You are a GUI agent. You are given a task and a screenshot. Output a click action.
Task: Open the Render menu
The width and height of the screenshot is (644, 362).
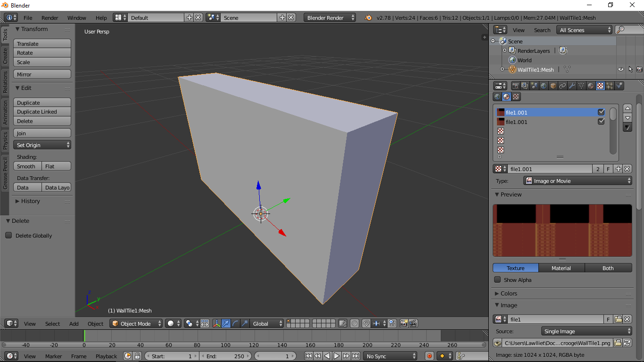50,18
